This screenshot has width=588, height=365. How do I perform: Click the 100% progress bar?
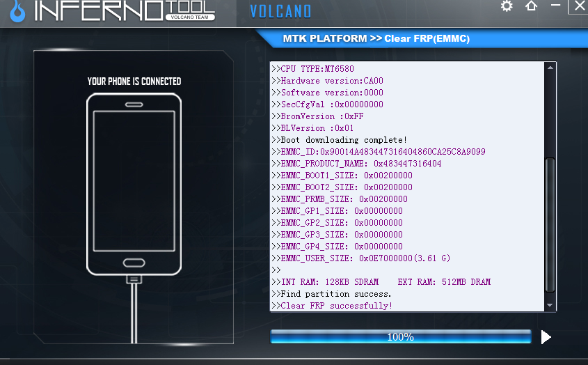(400, 337)
